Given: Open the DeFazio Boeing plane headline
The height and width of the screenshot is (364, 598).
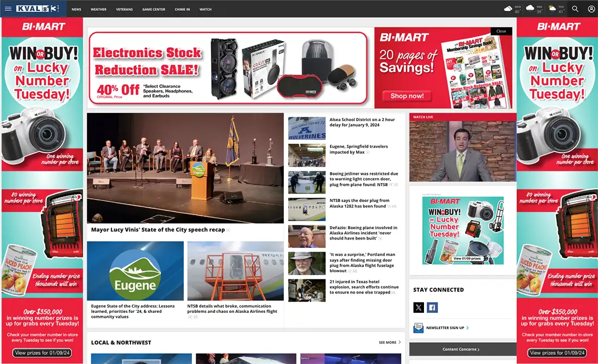Looking at the screenshot, I should (363, 233).
